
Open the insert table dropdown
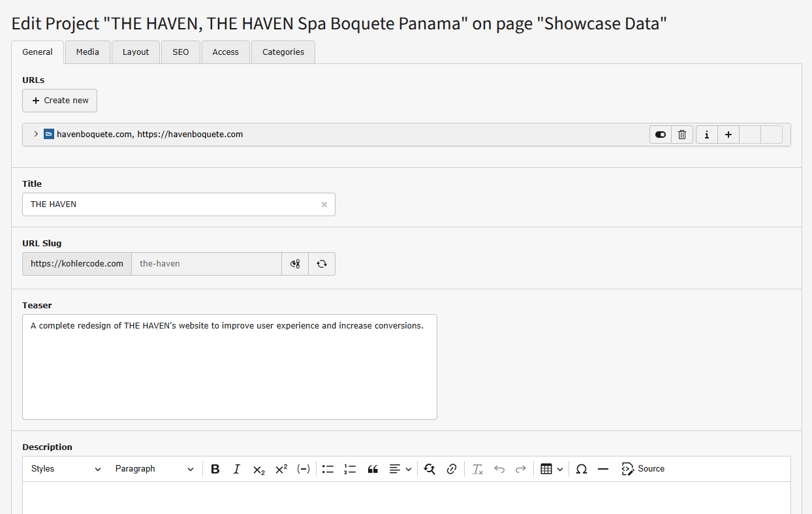coord(552,469)
